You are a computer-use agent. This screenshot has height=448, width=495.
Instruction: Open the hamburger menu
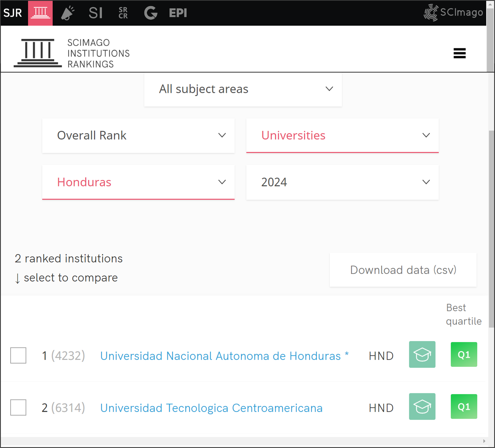[459, 53]
